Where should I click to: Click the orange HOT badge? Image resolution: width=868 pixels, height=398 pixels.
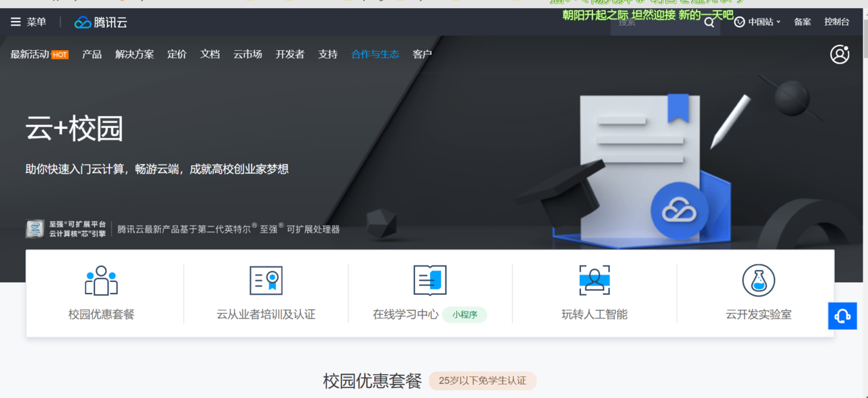click(x=60, y=55)
